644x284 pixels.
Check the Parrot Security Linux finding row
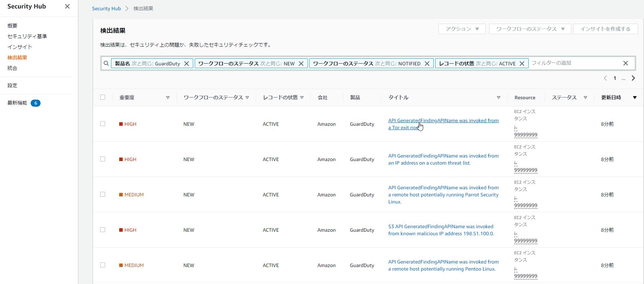[103, 194]
